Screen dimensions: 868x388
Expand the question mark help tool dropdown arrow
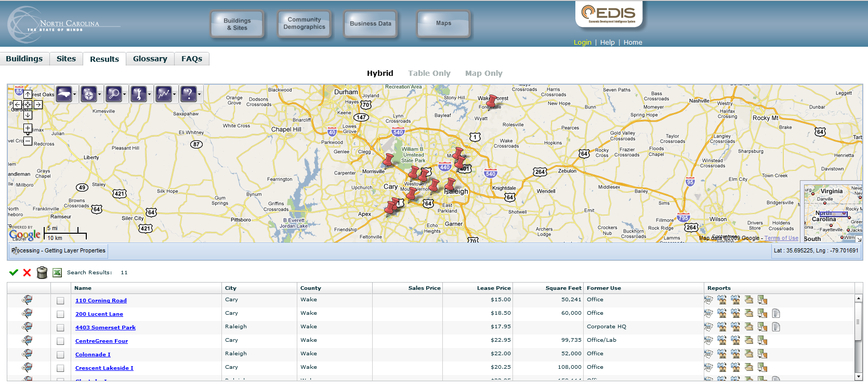point(199,95)
